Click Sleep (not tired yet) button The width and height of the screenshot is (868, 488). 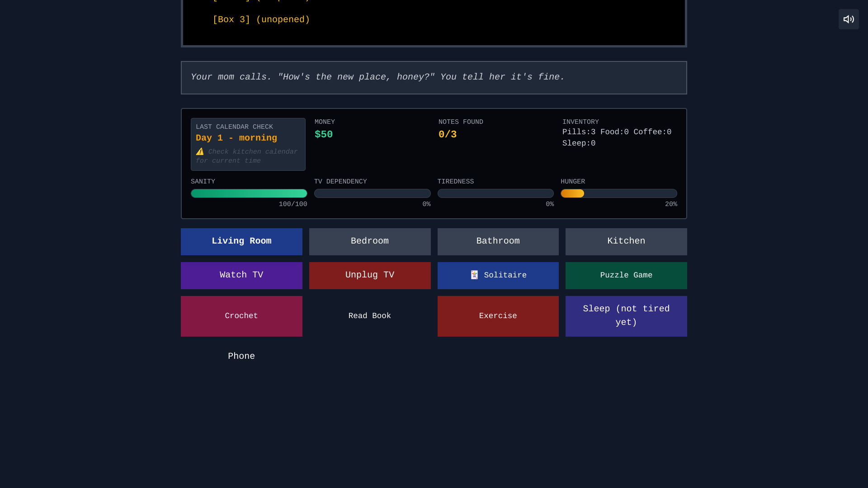coord(626,316)
